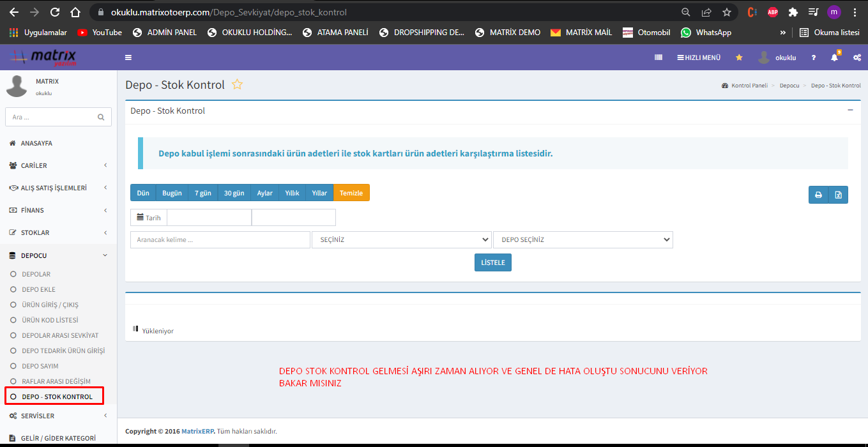
Task: Open the DEPO SEÇİNİZ dropdown
Action: tap(582, 239)
